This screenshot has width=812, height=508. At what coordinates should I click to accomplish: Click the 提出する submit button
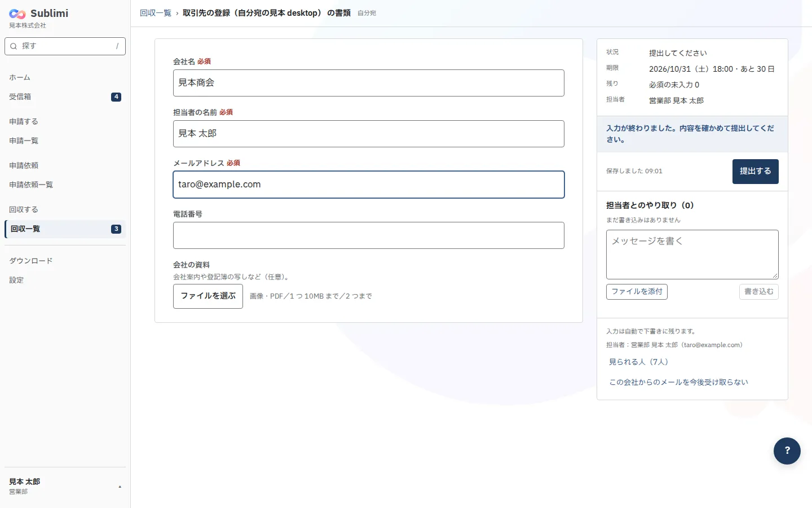(756, 172)
